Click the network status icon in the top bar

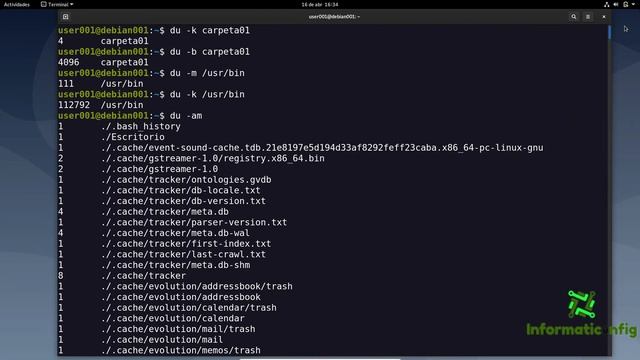(x=607, y=4)
